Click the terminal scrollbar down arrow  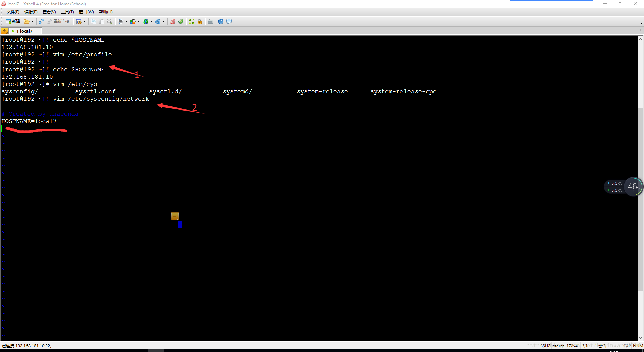(x=641, y=338)
